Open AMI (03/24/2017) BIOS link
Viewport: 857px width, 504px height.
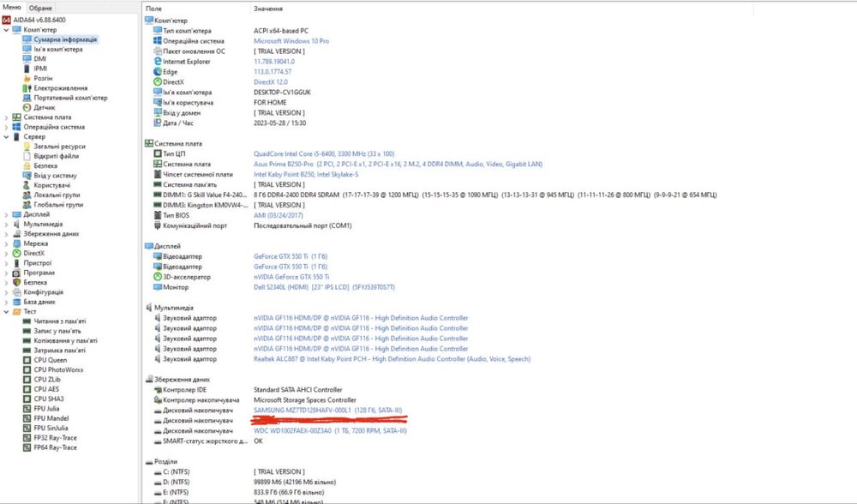[279, 215]
